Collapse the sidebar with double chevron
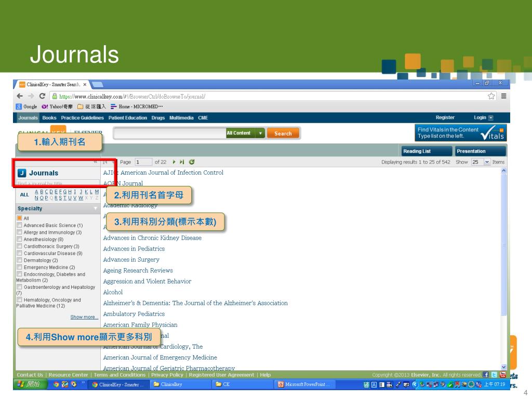Viewport: 532px width, 399px height. coord(96,162)
